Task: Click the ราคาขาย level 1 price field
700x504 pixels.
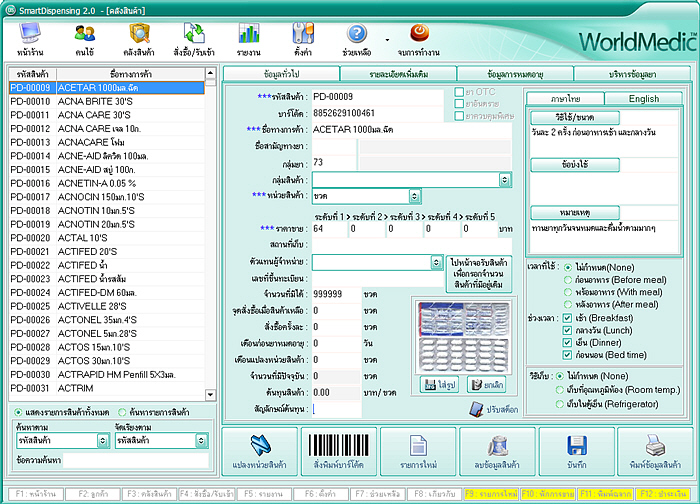Action: tap(329, 229)
